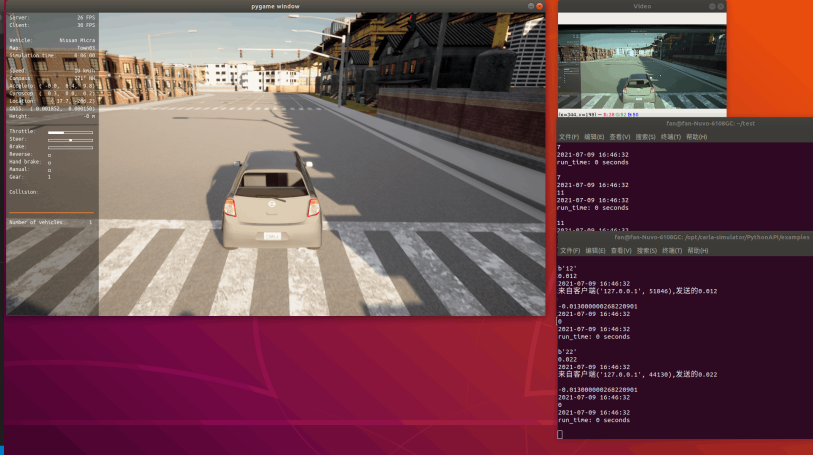The image size is (814, 456).
Task: Minimize the Video window
Action: coord(712,6)
